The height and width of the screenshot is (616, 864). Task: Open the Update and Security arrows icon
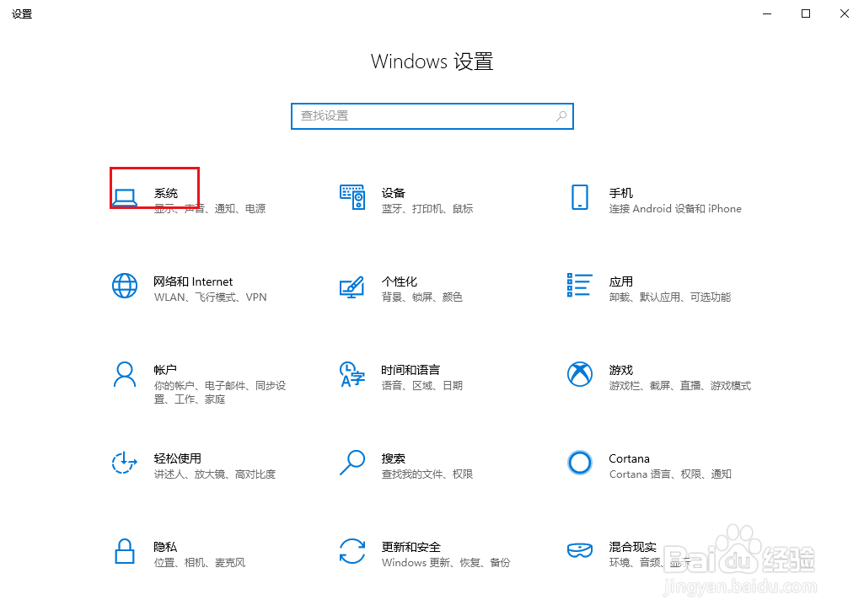tap(352, 551)
